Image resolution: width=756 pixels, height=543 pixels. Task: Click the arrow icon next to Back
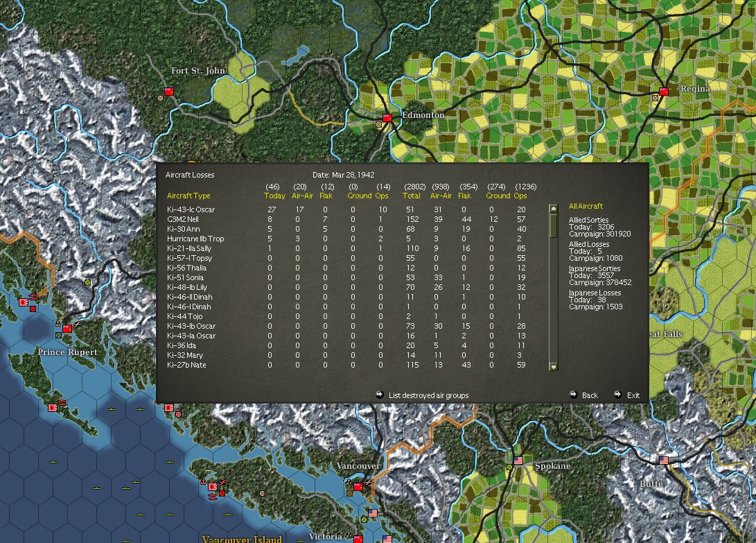tap(573, 395)
